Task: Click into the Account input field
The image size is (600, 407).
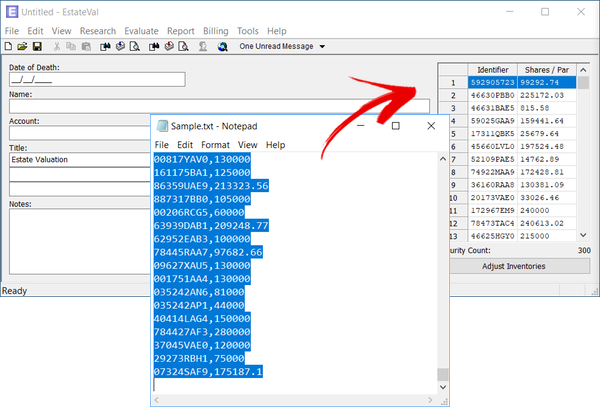Action: click(x=80, y=133)
